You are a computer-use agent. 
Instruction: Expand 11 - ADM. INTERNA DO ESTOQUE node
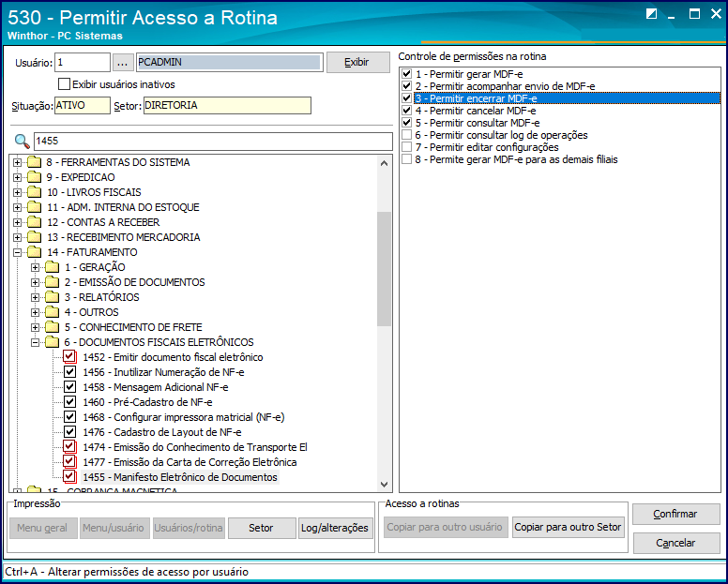point(17,207)
